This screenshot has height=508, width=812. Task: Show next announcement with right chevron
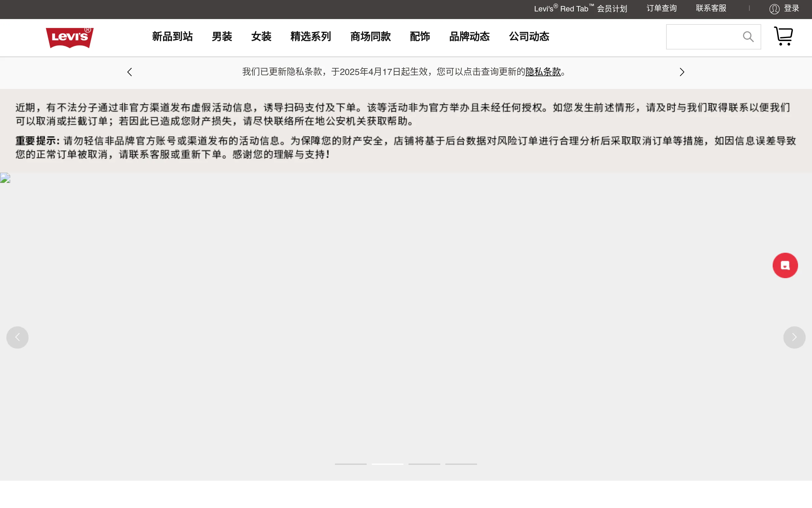682,72
